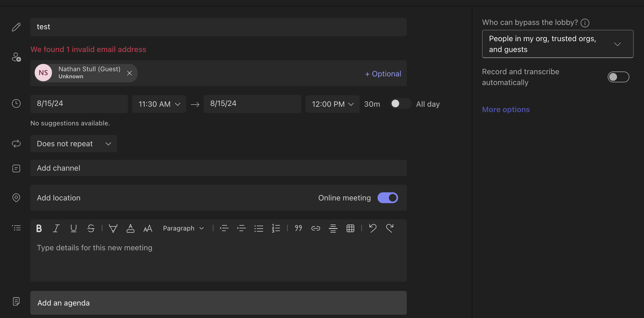This screenshot has height=318, width=644.
Task: Click the + Optional attendees link
Action: [383, 74]
